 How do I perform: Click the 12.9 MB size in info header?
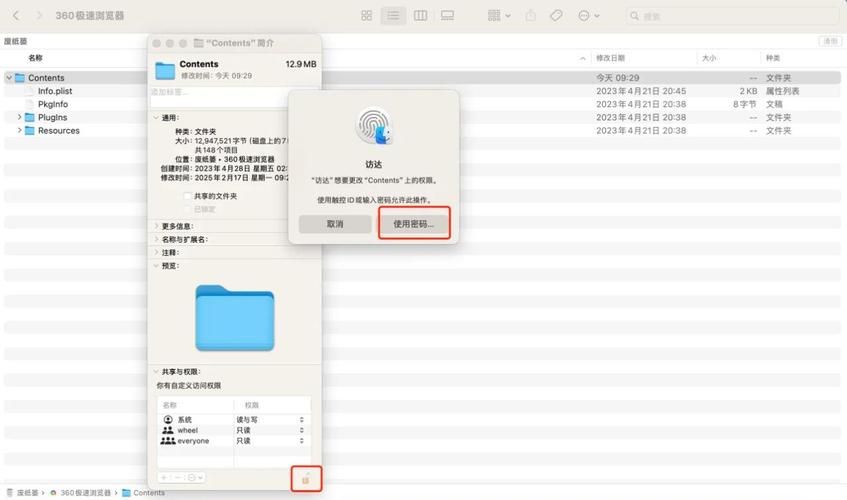pos(301,64)
